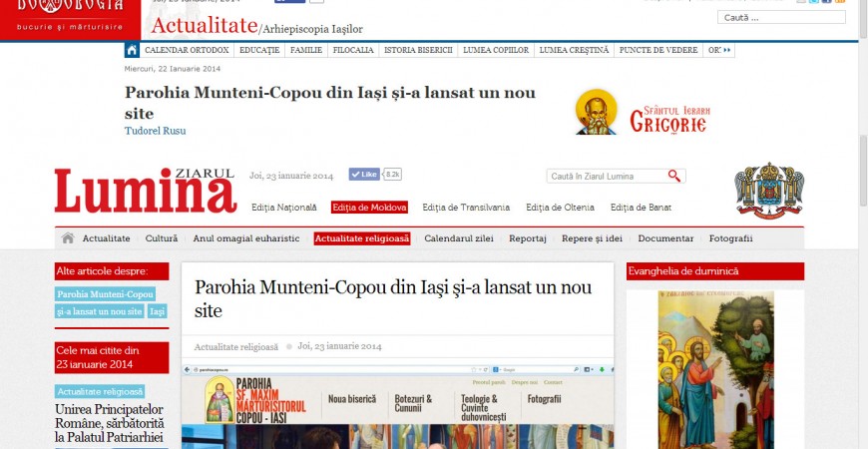
Task: Open the Istoria Bisericii category
Action: click(x=418, y=50)
